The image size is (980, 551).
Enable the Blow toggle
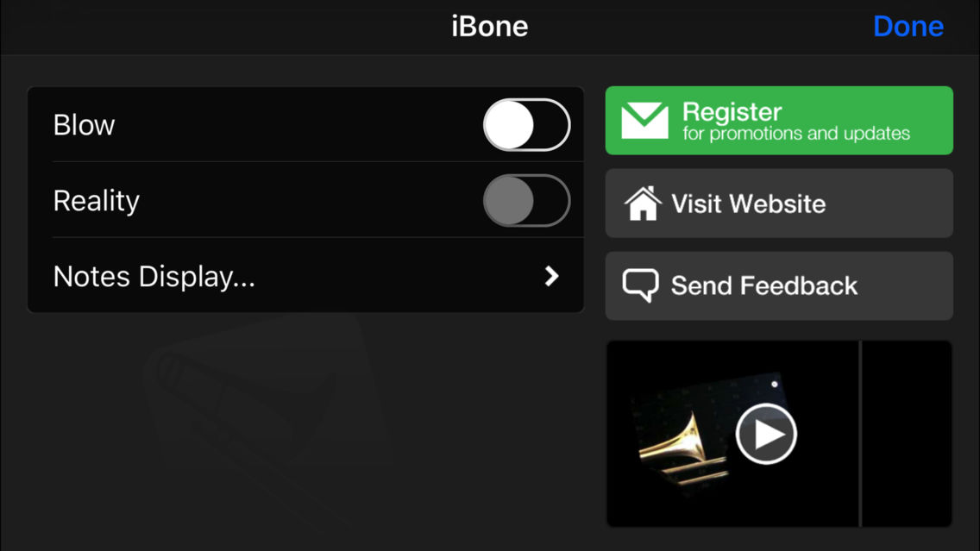pyautogui.click(x=526, y=124)
